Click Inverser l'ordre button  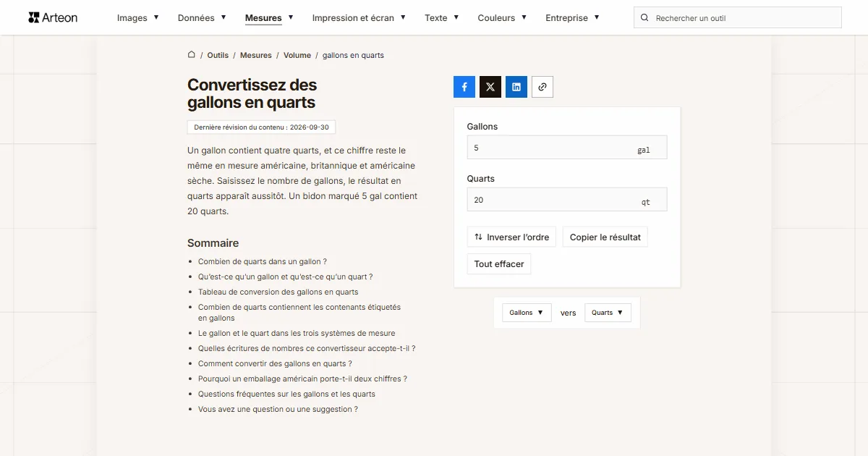511,237
